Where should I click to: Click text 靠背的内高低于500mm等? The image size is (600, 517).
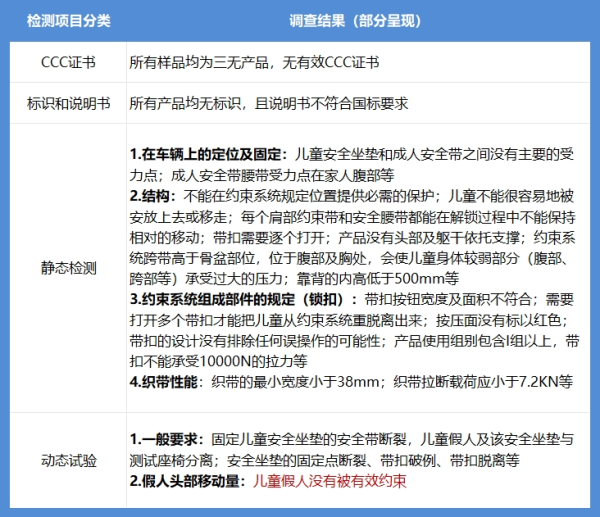tap(378, 278)
